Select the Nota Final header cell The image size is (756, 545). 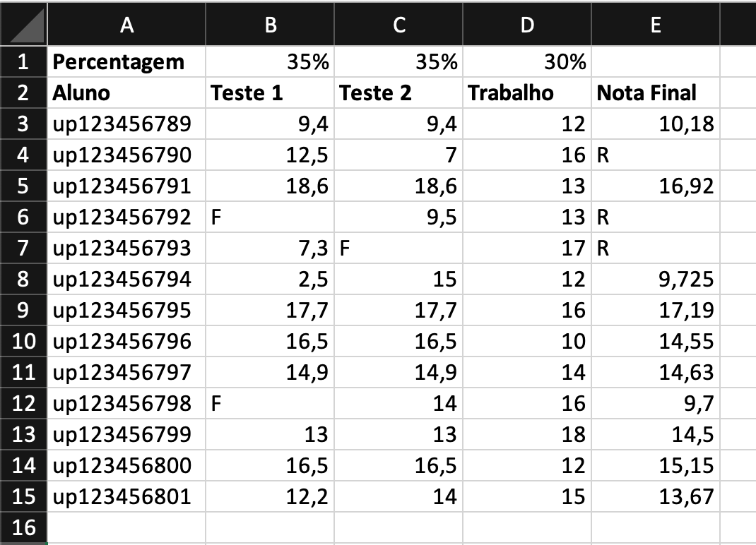pyautogui.click(x=656, y=92)
